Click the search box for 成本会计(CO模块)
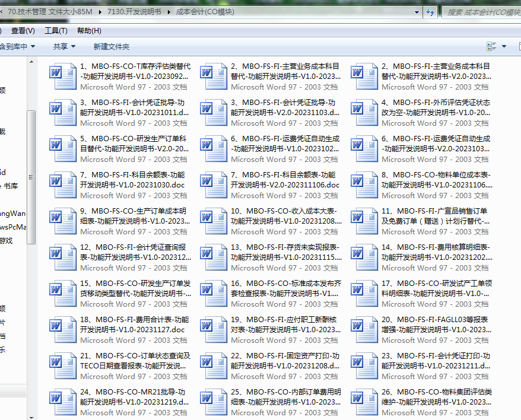Screen dimensions: 521x420 coord(481,12)
